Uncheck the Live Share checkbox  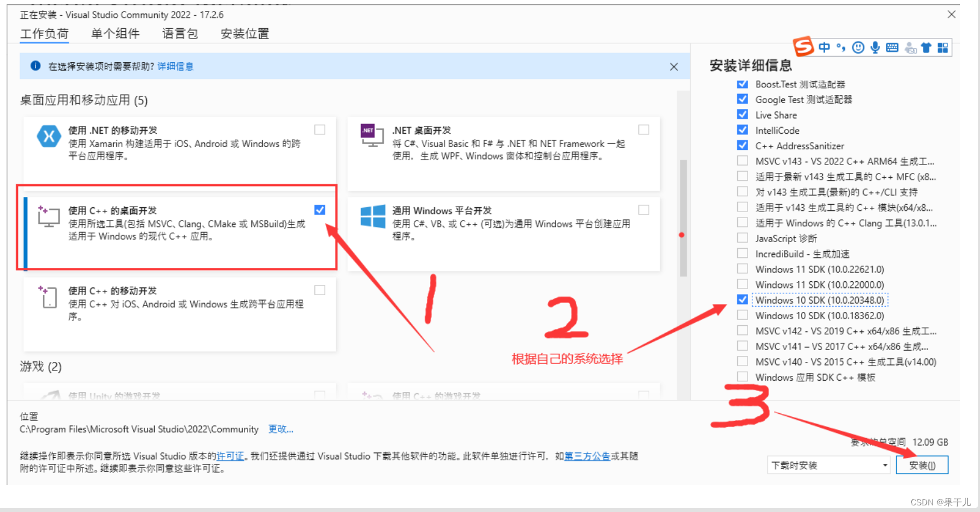coord(743,114)
